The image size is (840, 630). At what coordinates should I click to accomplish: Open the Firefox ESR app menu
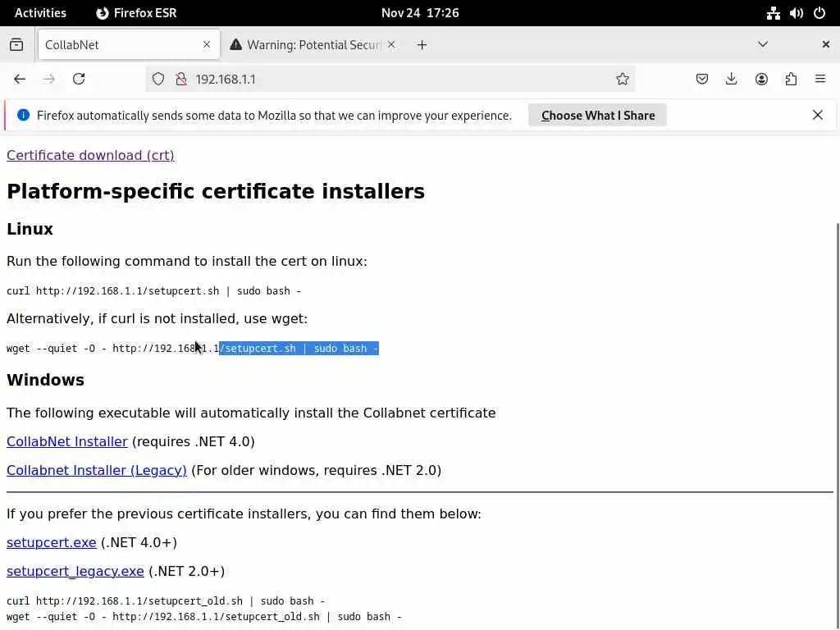coord(136,13)
